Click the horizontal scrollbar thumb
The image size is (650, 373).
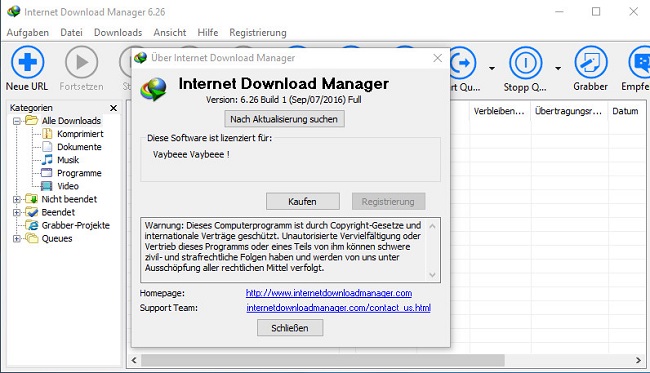coord(323,360)
